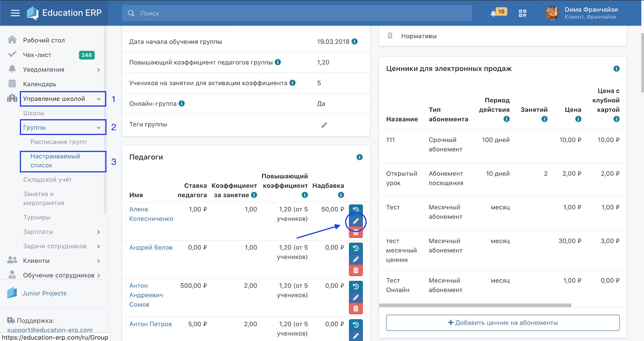
Task: Edit group tags with pencil icon
Action: coord(324,125)
